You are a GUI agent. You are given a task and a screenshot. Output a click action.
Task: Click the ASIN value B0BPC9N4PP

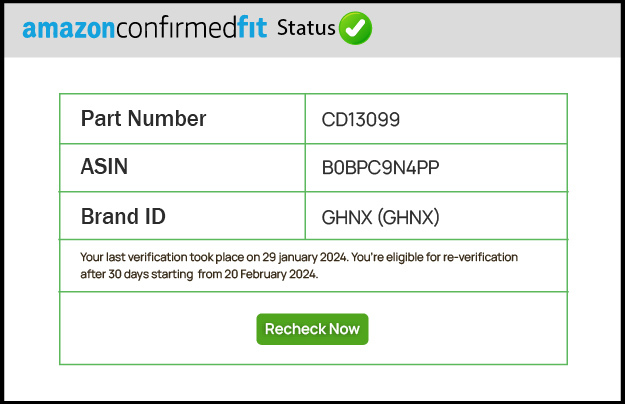380,168
